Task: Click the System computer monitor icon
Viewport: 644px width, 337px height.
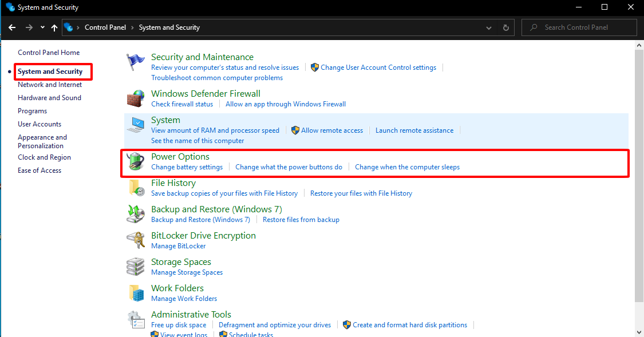Action: [x=136, y=125]
